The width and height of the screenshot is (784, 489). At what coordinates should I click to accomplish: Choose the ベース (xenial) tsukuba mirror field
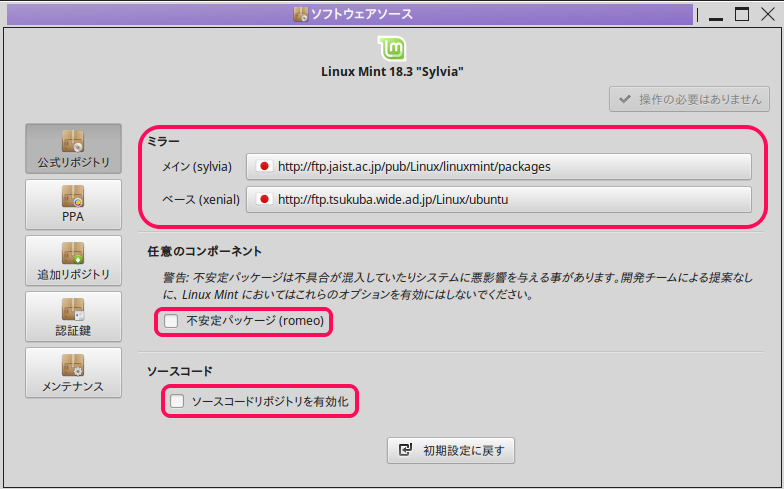(x=498, y=200)
